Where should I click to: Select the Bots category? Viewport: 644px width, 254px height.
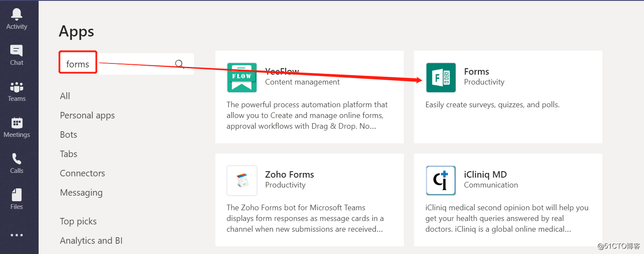69,135
